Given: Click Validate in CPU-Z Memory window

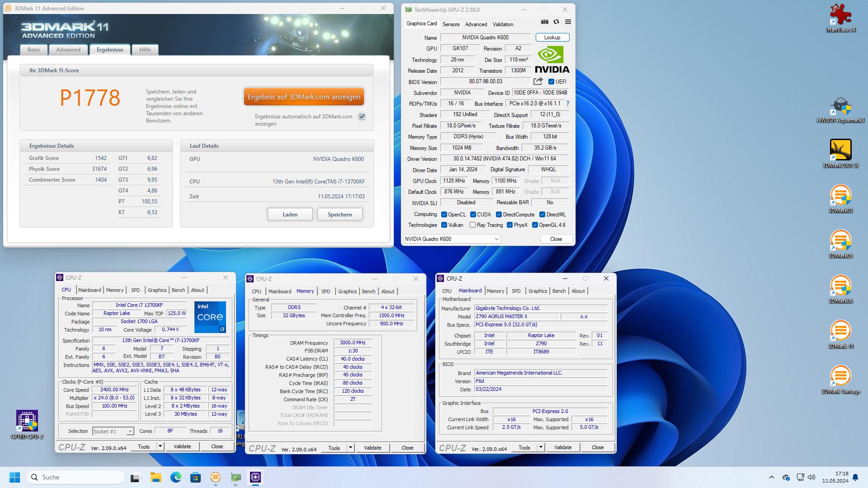Looking at the screenshot, I should click(373, 448).
